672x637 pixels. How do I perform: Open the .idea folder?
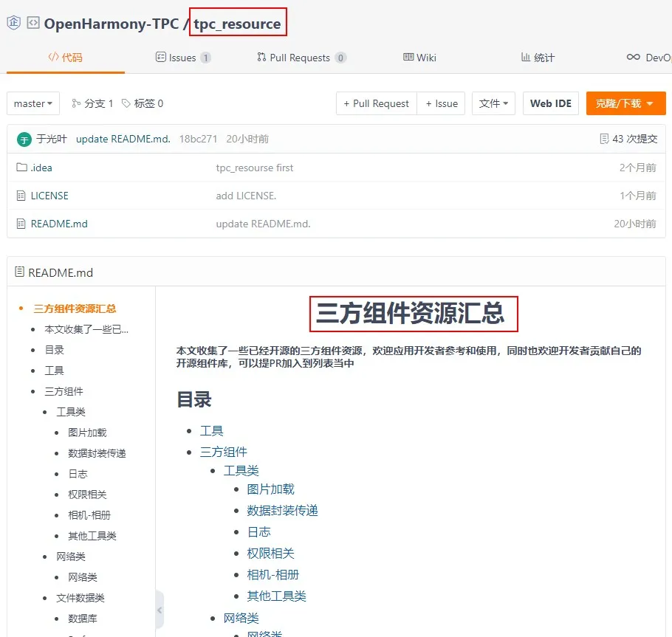(x=41, y=168)
